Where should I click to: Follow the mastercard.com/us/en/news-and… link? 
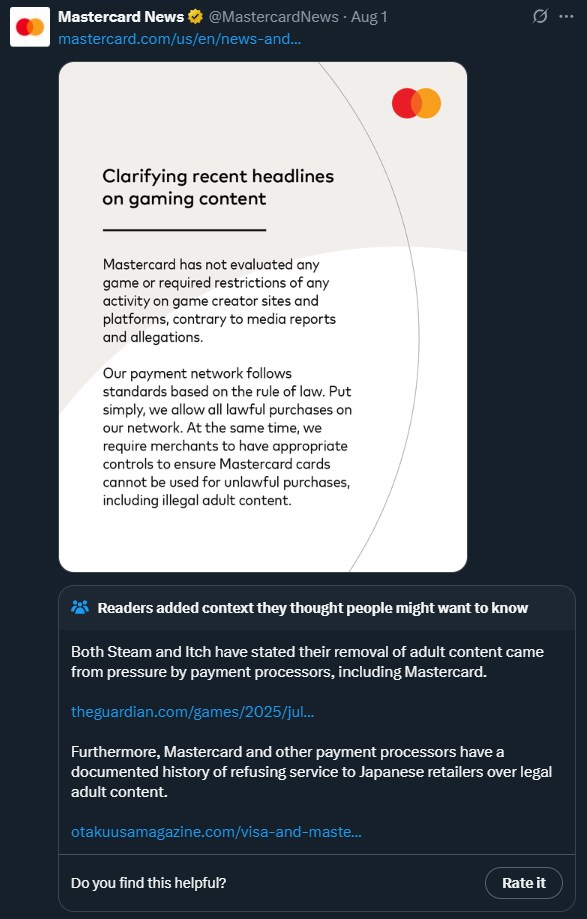(180, 39)
